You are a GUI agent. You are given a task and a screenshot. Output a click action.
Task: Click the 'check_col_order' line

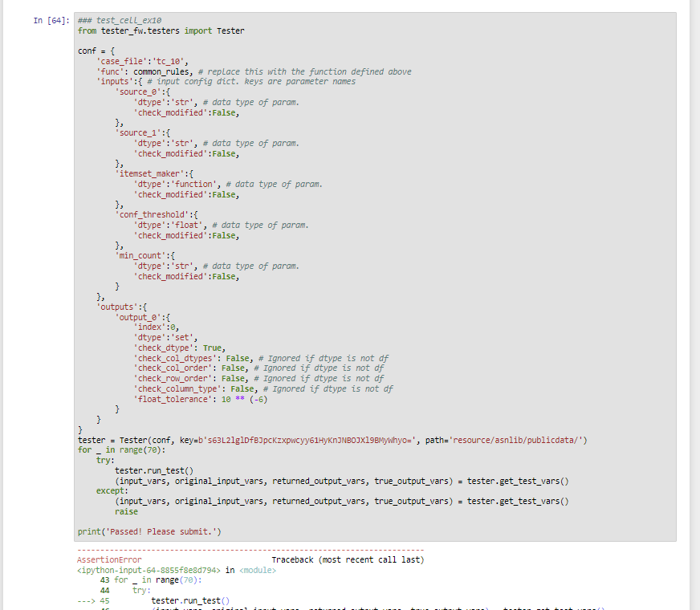click(x=258, y=368)
